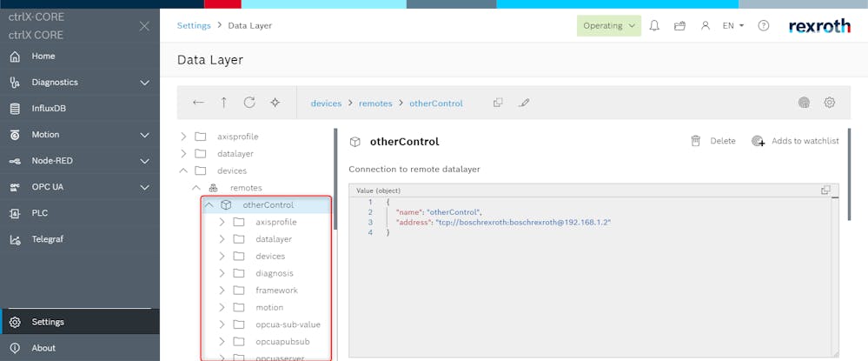Image resolution: width=868 pixels, height=361 pixels.
Task: Expand the Node-RED sidebar chevron
Action: click(x=144, y=162)
